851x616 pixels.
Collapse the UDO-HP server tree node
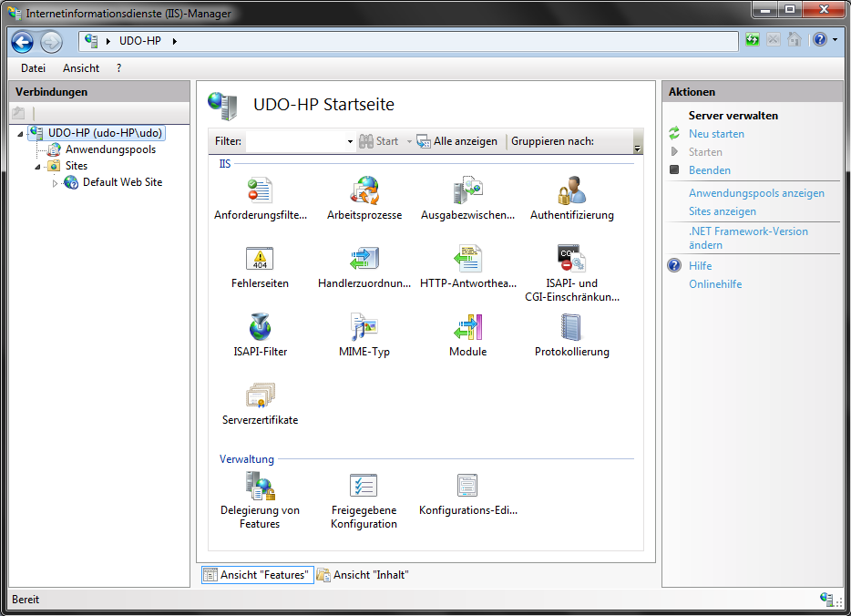[20, 134]
